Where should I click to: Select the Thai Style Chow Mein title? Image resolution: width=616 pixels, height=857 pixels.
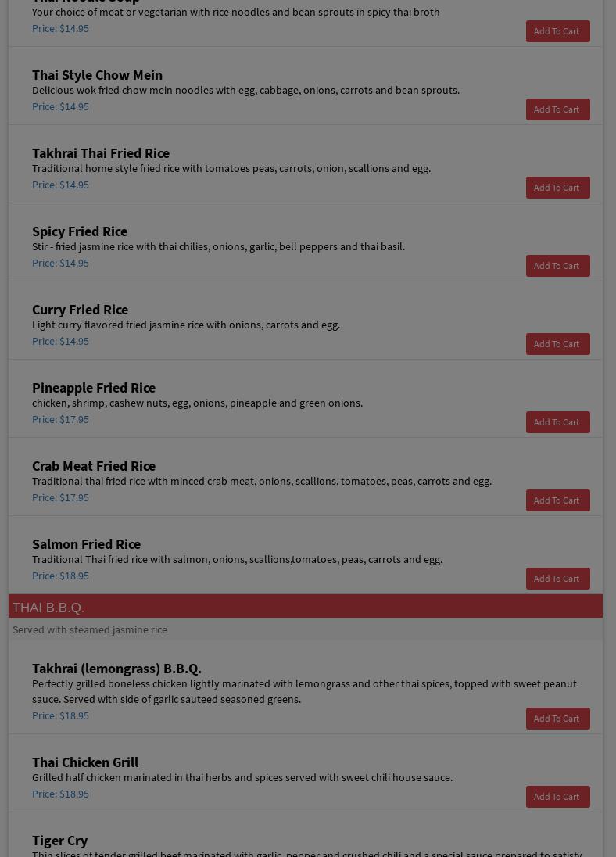tap(97, 75)
